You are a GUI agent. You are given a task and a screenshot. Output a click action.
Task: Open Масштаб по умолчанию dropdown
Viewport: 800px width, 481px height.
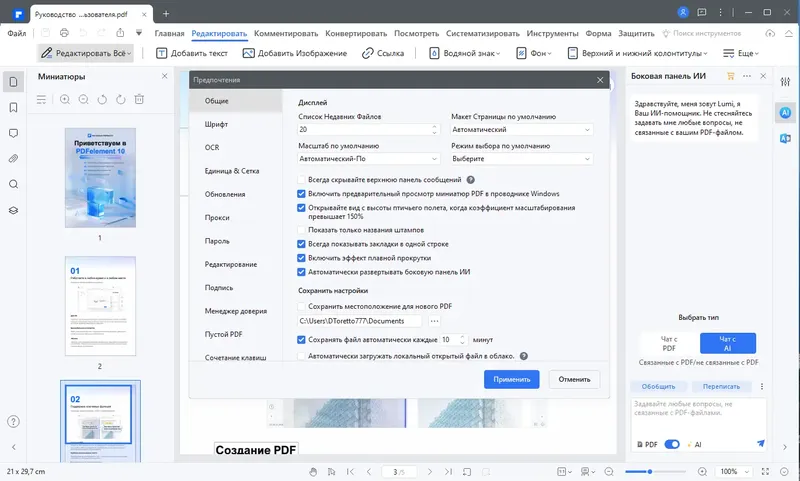368,159
